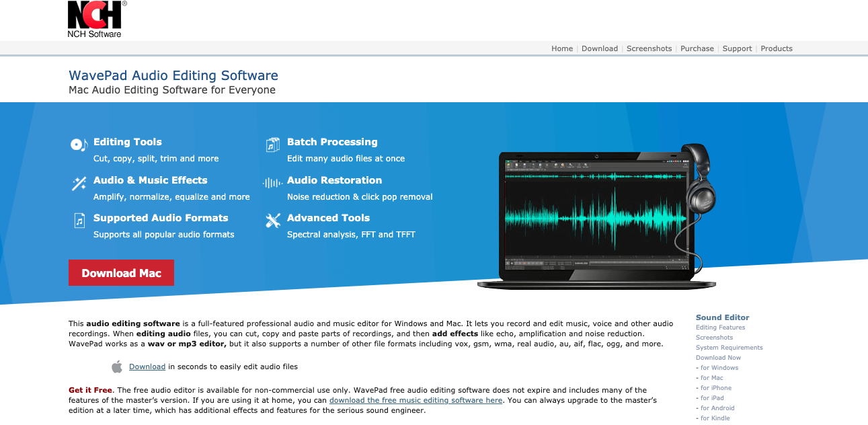Click 'Supports all popular audio formats' text

click(x=164, y=235)
